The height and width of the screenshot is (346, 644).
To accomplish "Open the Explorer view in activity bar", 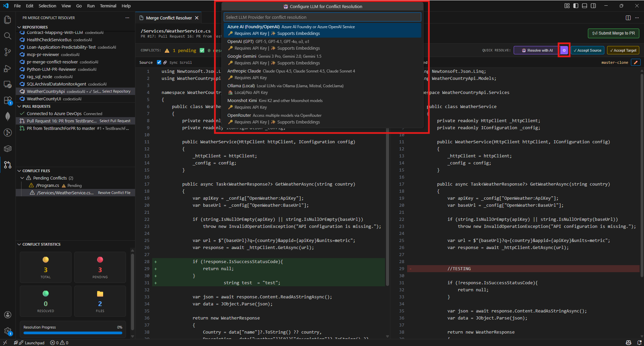I will click(7, 20).
